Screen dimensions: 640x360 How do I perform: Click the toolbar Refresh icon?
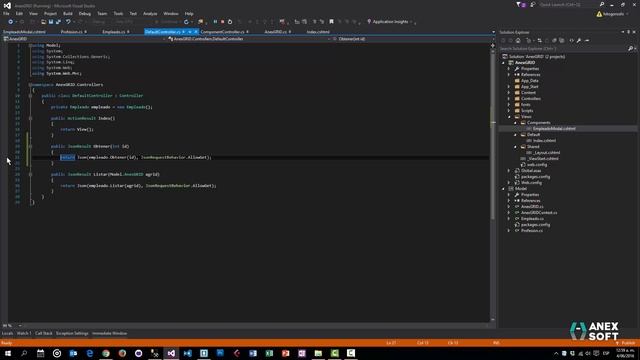click(186, 22)
